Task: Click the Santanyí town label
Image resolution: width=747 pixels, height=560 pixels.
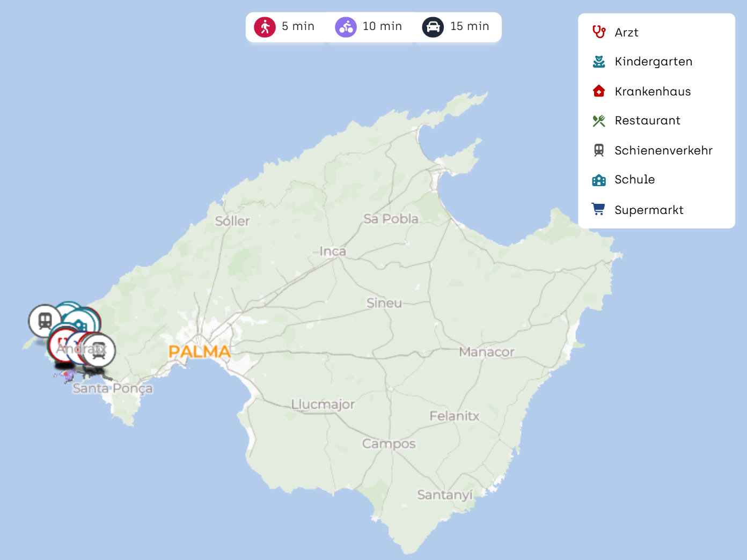Action: coord(445,495)
